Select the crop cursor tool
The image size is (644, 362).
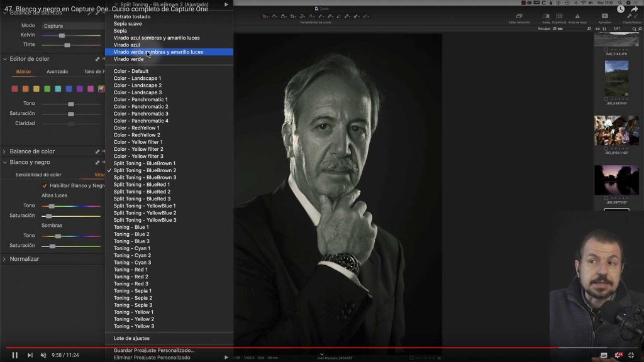(293, 16)
